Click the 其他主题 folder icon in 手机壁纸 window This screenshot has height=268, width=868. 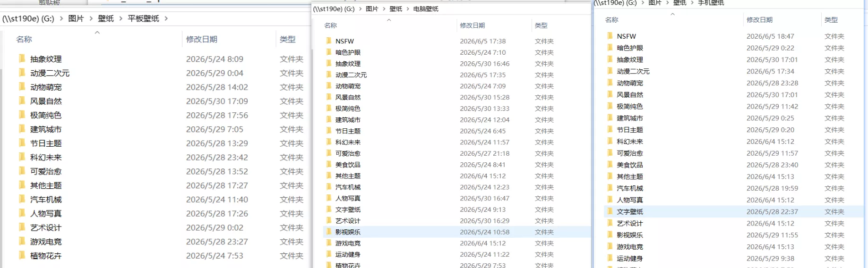point(610,176)
